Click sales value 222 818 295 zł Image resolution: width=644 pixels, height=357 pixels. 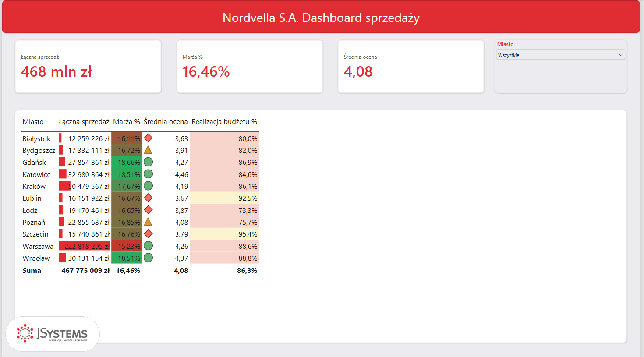(x=87, y=246)
